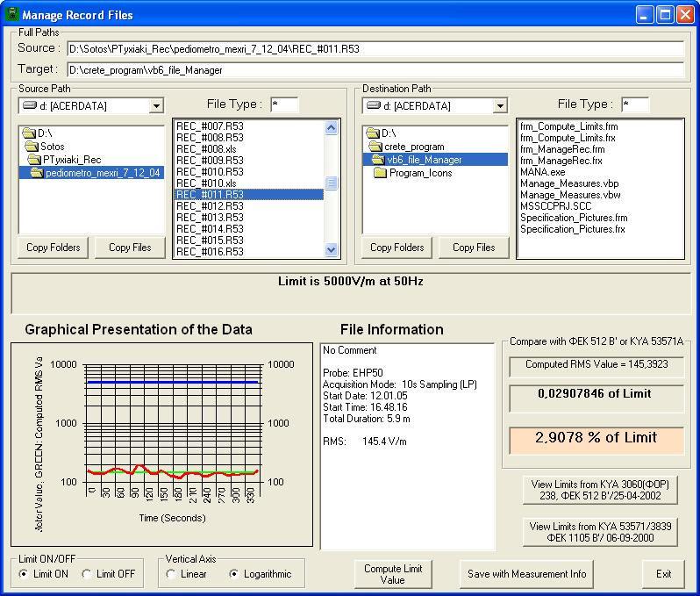700x596 pixels.
Task: Select Manage_Measures.vbw in destination list
Action: click(570, 195)
